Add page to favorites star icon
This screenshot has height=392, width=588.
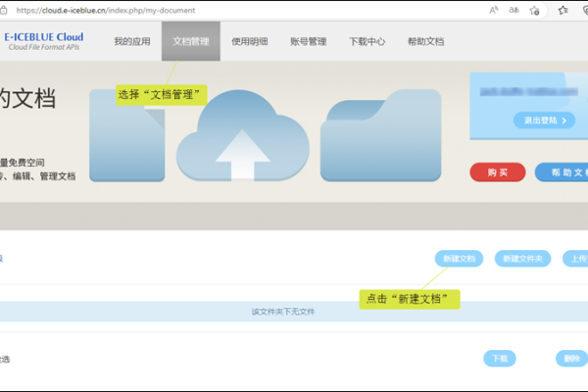click(534, 10)
